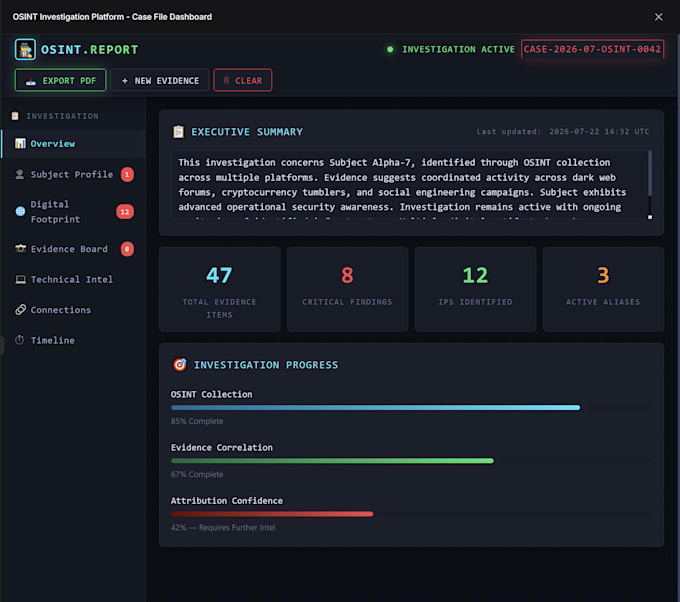Viewport: 680px width, 602px height.
Task: Export the report as PDF
Action: click(61, 80)
